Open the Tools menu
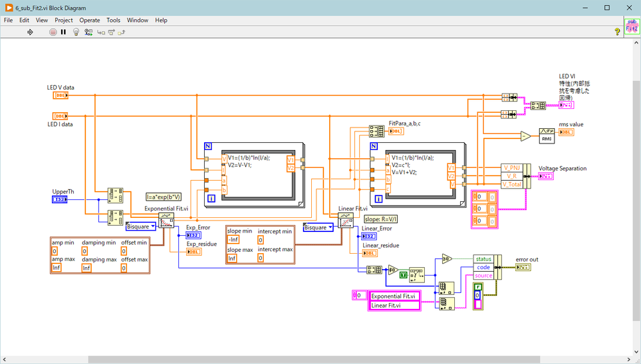 pos(113,20)
